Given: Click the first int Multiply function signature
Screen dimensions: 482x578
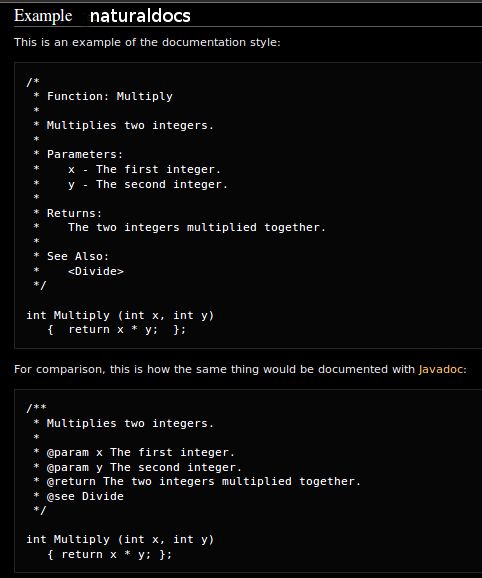Looking at the screenshot, I should 120,316.
